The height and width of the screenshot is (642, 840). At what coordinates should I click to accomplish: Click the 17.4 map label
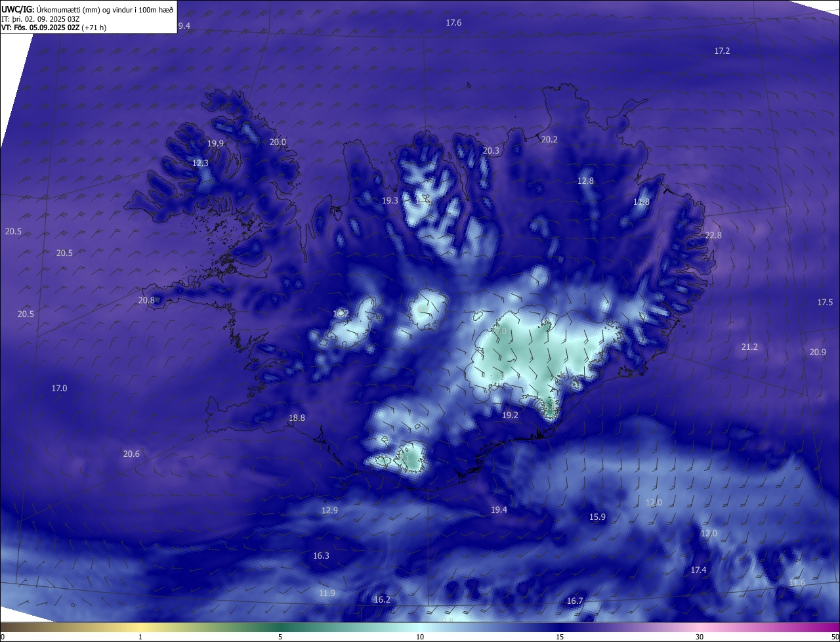pyautogui.click(x=698, y=570)
